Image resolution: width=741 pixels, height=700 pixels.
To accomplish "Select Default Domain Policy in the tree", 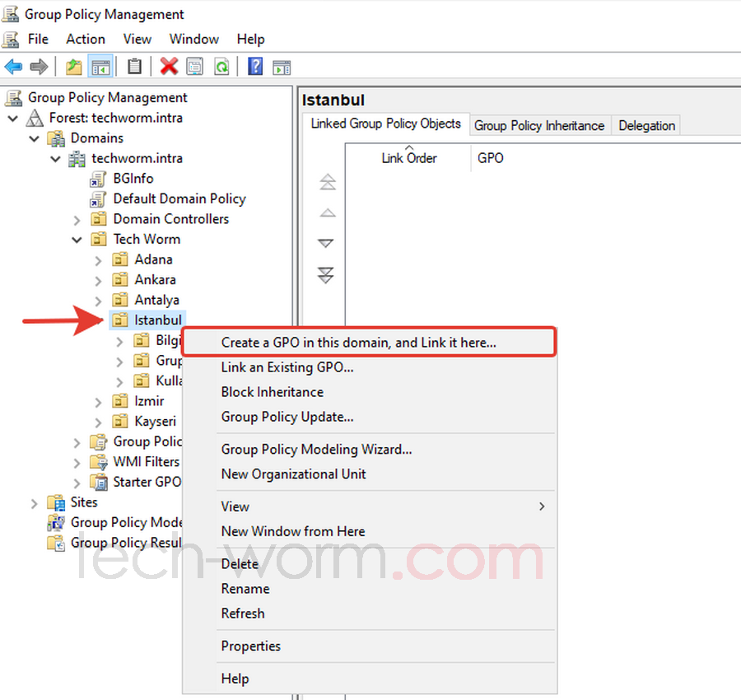I will tap(179, 198).
